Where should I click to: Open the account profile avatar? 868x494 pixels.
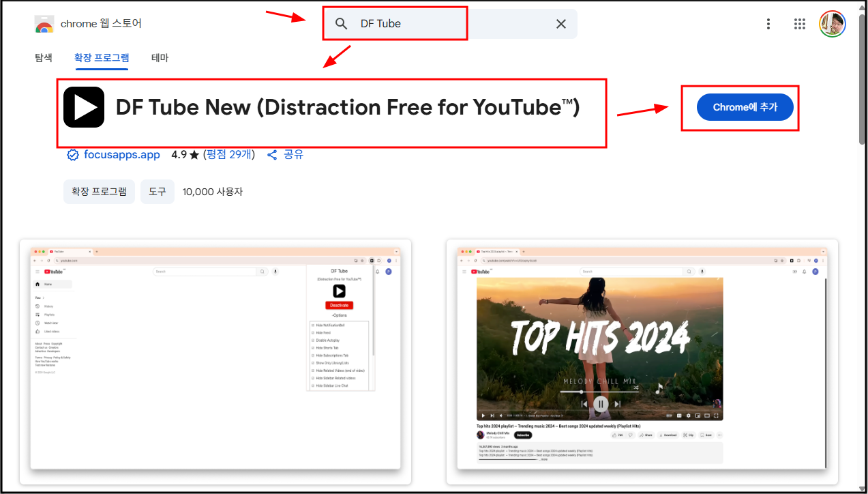coord(833,24)
